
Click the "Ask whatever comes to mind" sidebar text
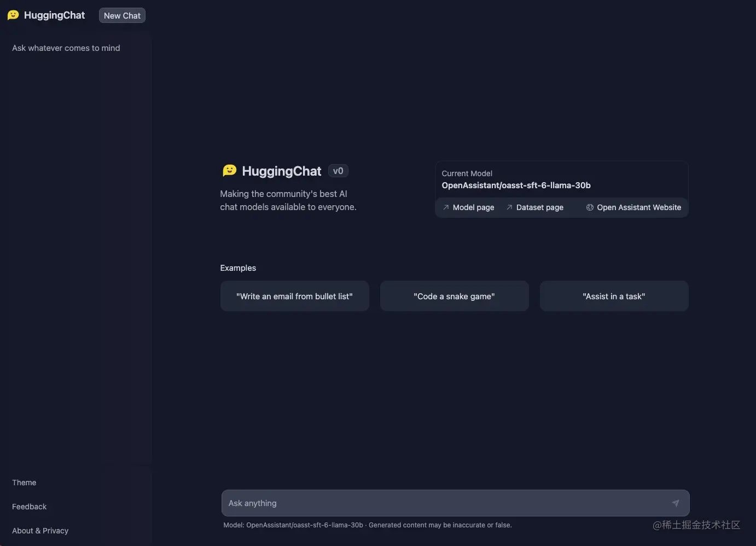click(x=66, y=48)
